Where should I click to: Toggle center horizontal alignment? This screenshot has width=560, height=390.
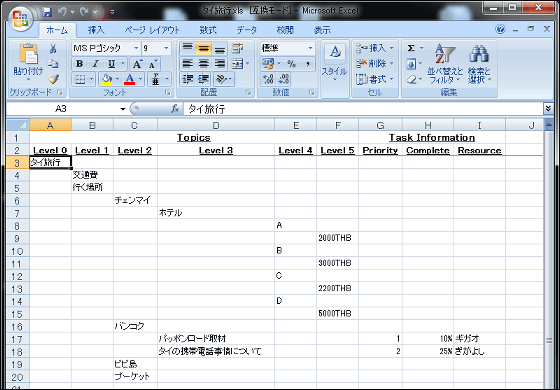(204, 64)
